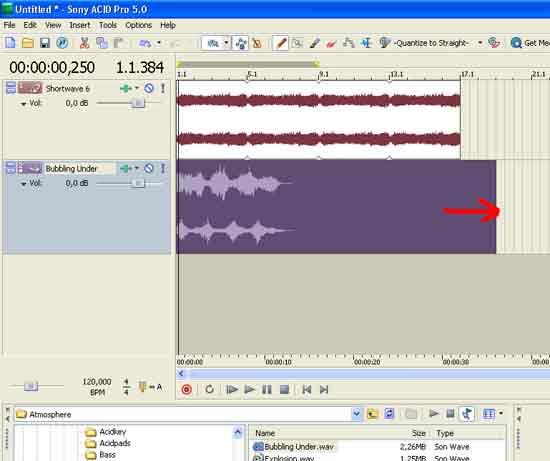The width and height of the screenshot is (550, 461).
Task: Create a new project with the New icon
Action: (10, 43)
